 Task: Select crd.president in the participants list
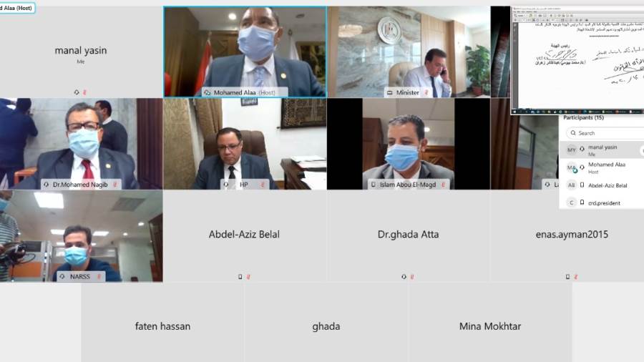click(602, 202)
